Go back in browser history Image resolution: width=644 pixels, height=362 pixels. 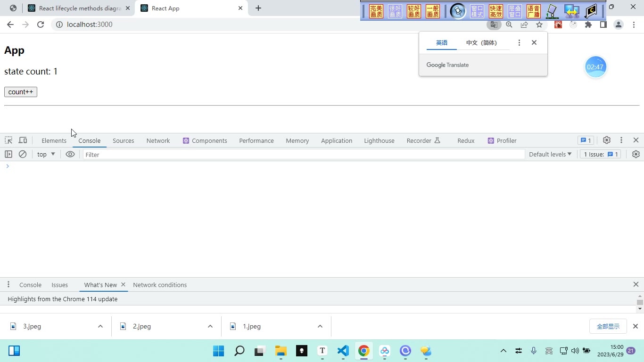click(10, 25)
